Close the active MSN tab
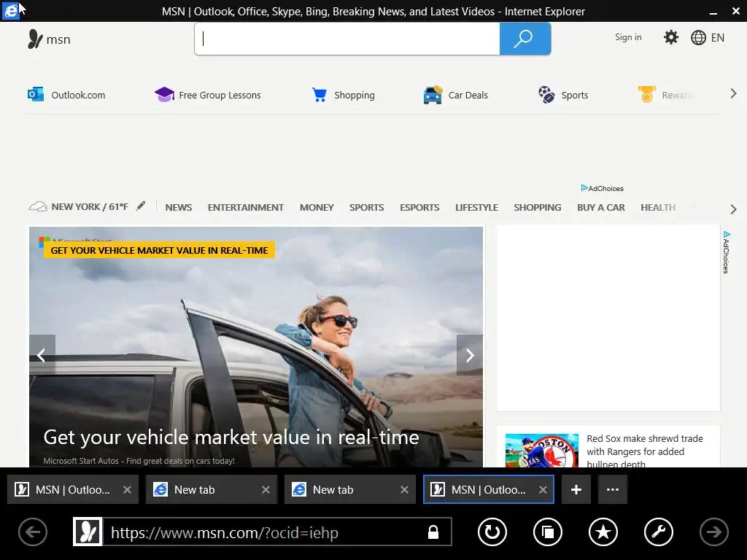The width and height of the screenshot is (747, 560). [543, 489]
